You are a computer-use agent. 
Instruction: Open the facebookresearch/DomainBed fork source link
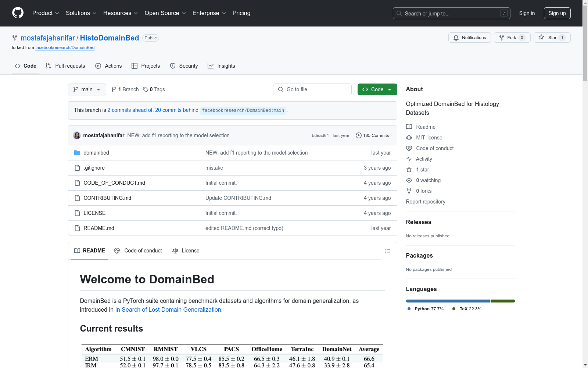[x=65, y=47]
